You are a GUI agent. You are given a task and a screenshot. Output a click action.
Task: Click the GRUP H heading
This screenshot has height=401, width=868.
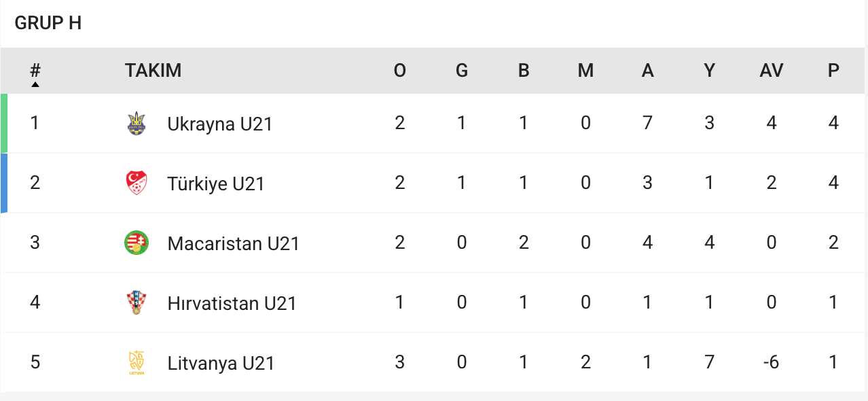point(48,23)
